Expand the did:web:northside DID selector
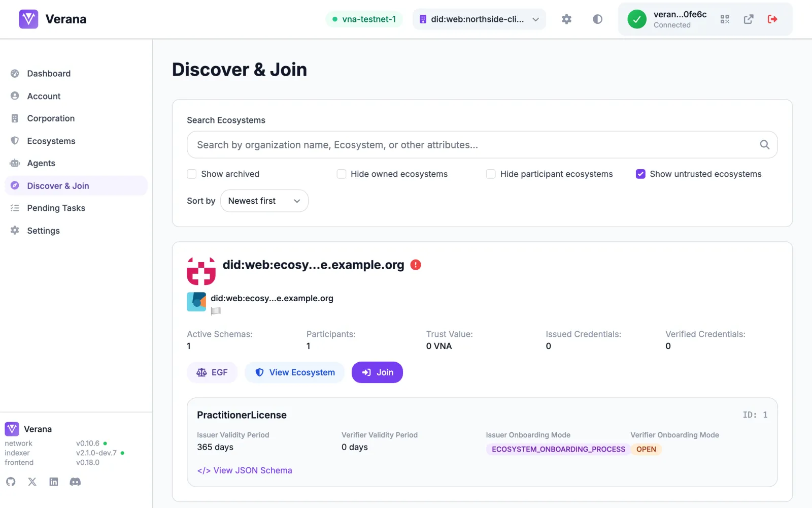This screenshot has height=508, width=812. point(479,19)
